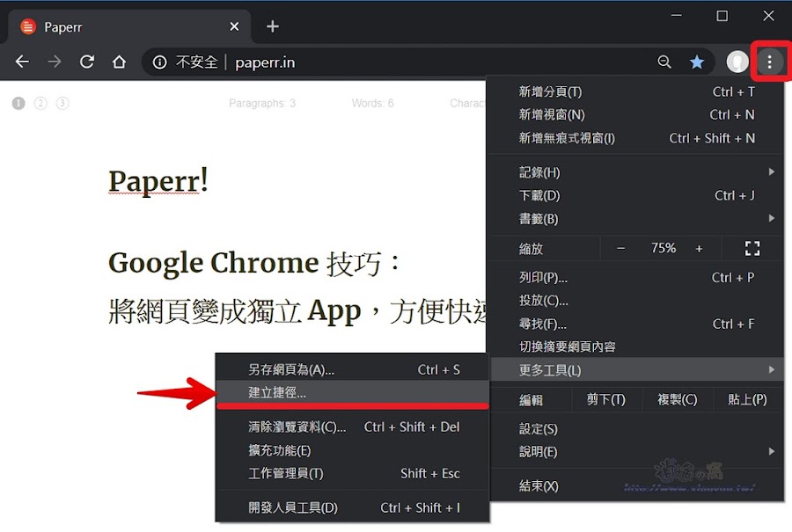
Task: Click the Paragraphs: 3 counter
Action: tap(261, 104)
